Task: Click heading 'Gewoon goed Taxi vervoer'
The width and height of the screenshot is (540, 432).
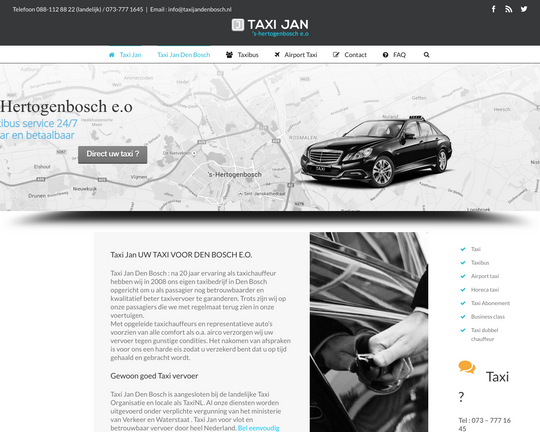Action: (x=154, y=376)
